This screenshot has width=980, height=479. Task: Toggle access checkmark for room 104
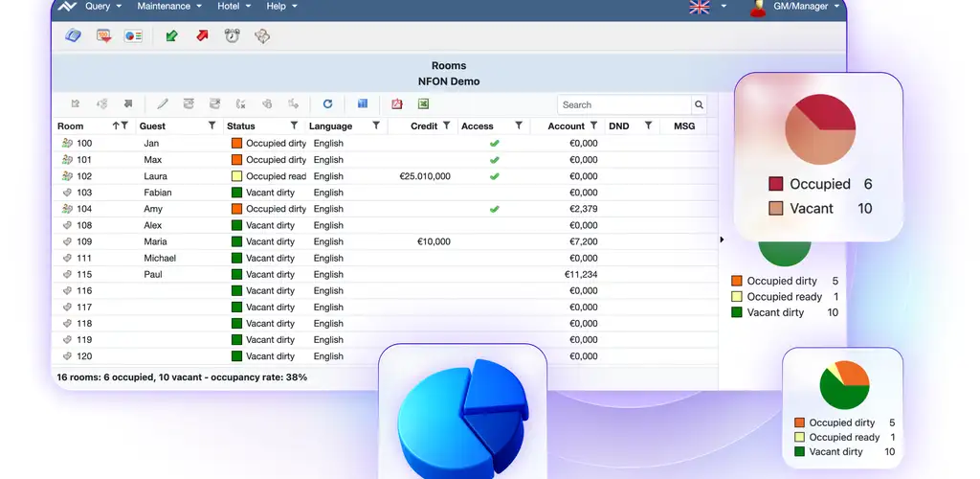point(495,209)
